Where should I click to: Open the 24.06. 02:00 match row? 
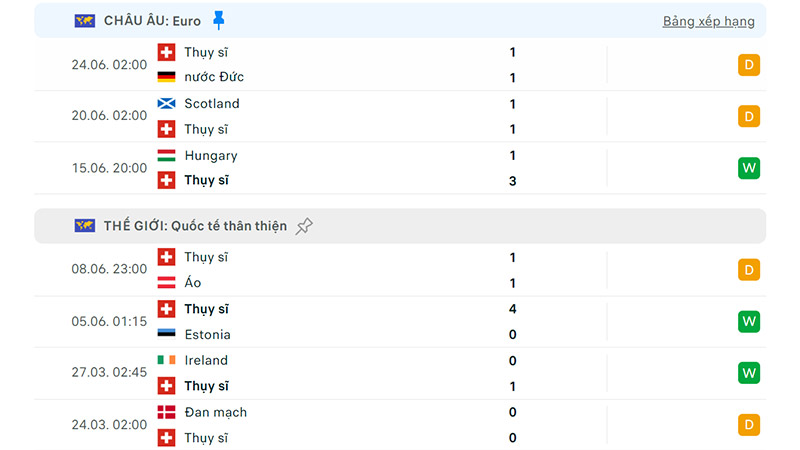point(400,65)
